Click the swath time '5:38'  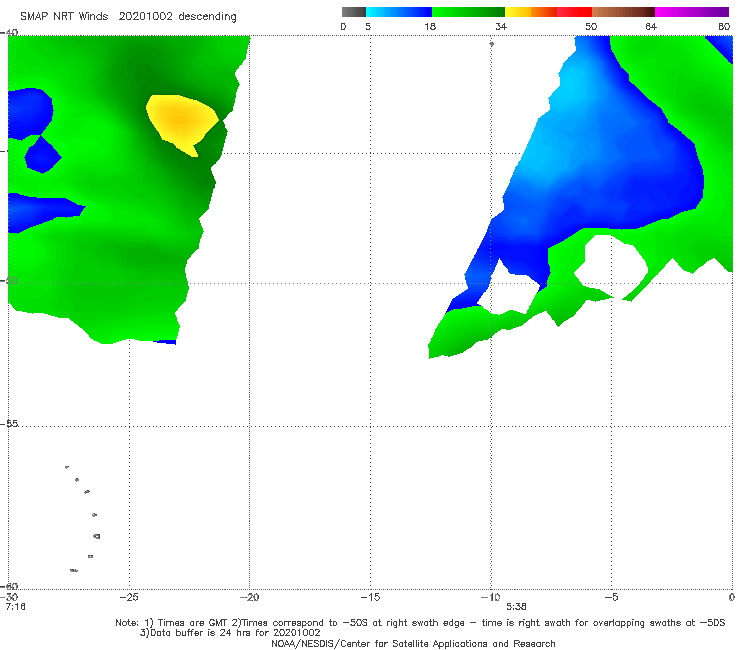pyautogui.click(x=516, y=607)
